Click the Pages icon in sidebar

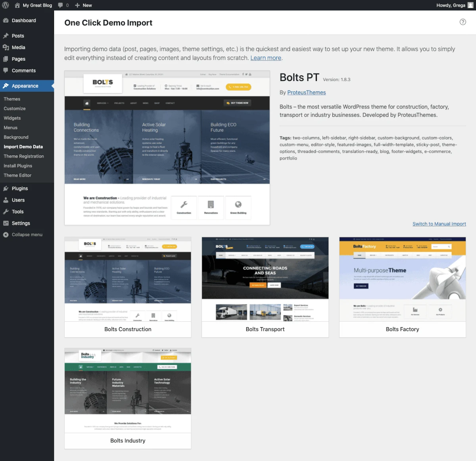coord(6,59)
